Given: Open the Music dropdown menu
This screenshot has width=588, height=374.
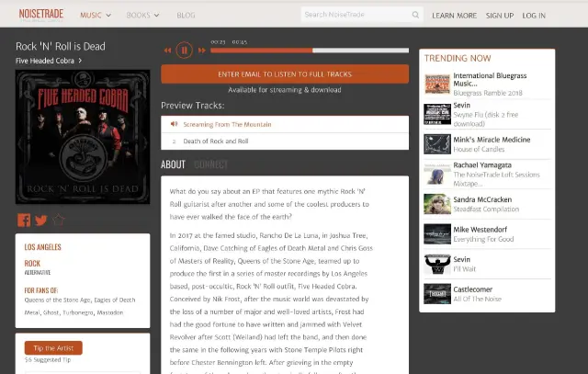Looking at the screenshot, I should [x=96, y=15].
